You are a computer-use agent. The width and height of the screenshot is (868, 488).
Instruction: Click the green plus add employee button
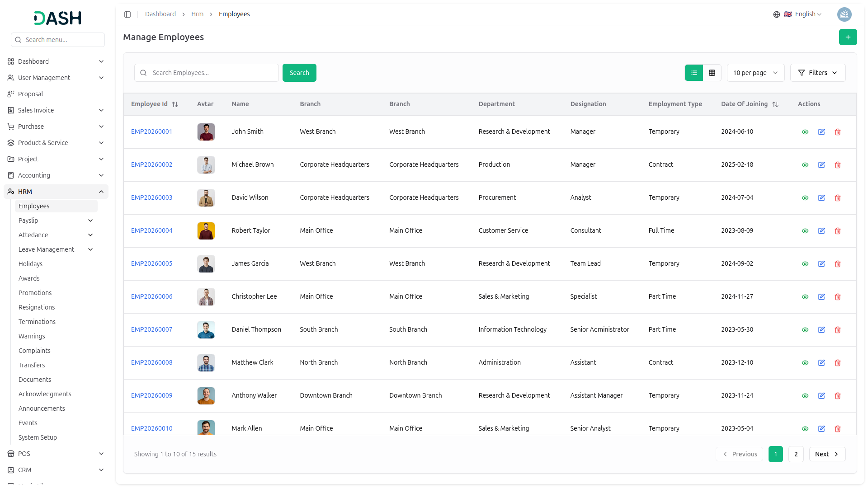point(848,37)
